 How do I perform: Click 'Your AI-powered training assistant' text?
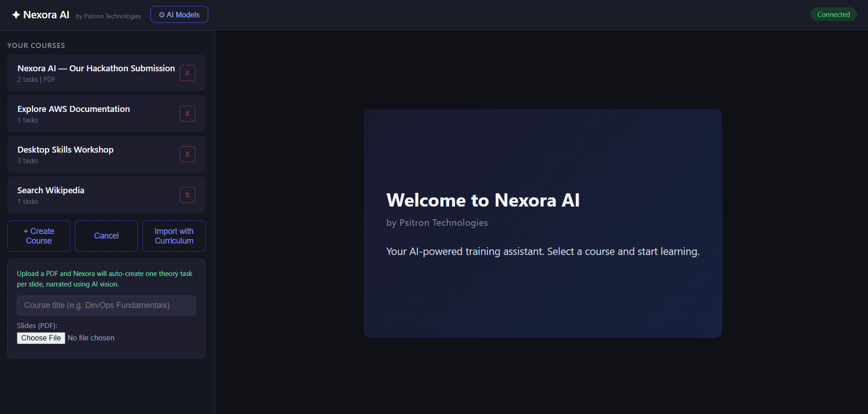[x=543, y=252]
